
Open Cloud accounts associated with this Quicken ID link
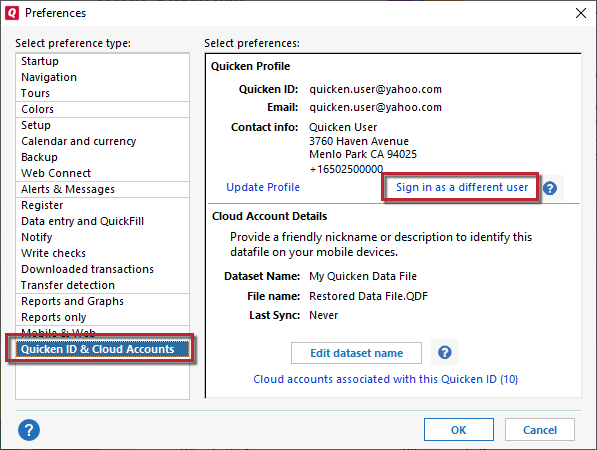(x=385, y=379)
